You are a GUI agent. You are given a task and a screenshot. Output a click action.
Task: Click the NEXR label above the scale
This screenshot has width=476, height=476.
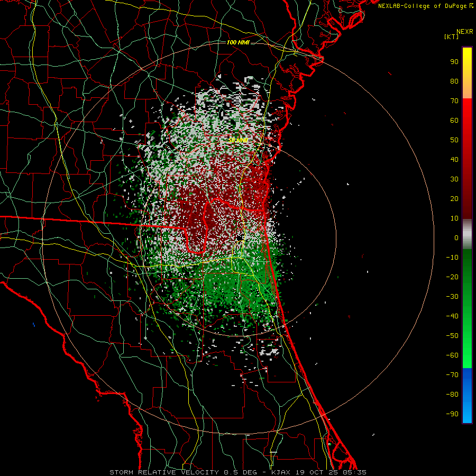pyautogui.click(x=465, y=32)
